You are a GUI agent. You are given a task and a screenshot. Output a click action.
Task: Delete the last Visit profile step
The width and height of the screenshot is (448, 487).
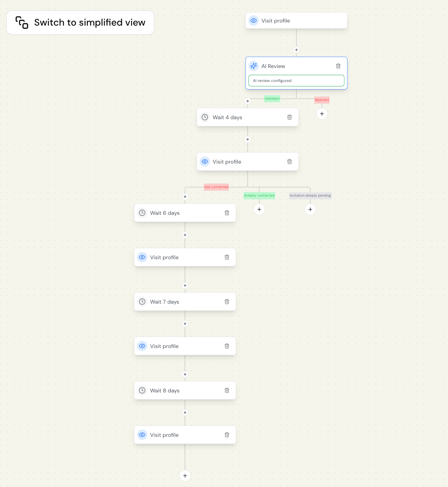(227, 435)
